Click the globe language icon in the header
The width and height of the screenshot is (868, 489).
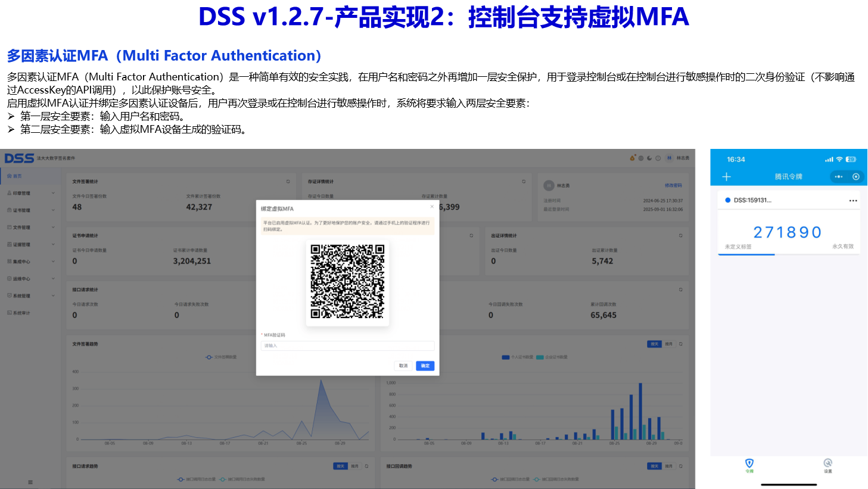[x=641, y=158]
